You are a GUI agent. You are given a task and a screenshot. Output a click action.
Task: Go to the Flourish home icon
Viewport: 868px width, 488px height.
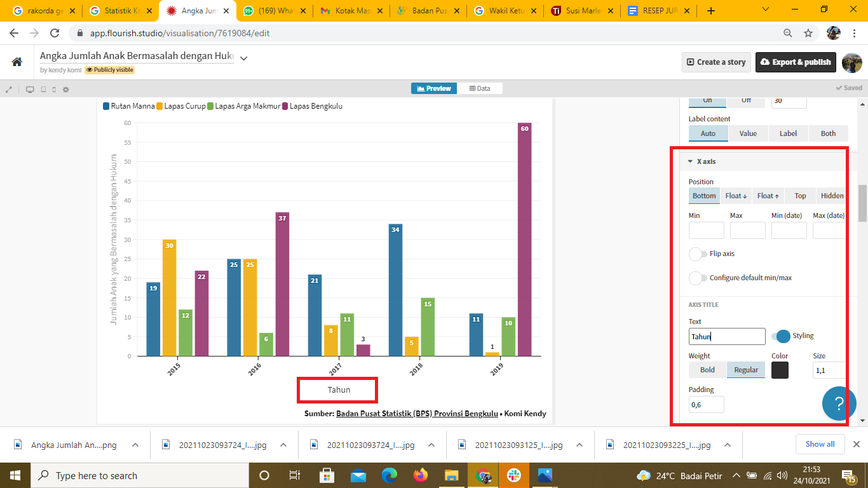17,62
